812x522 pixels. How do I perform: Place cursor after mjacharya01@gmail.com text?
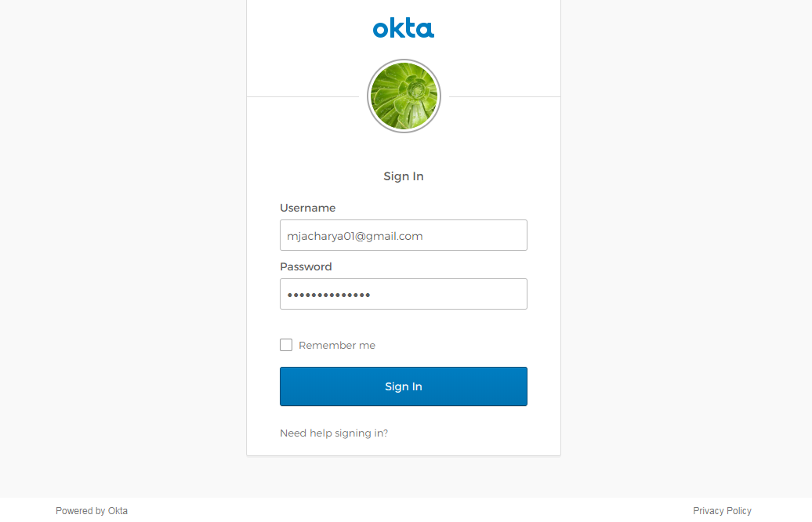pos(424,236)
